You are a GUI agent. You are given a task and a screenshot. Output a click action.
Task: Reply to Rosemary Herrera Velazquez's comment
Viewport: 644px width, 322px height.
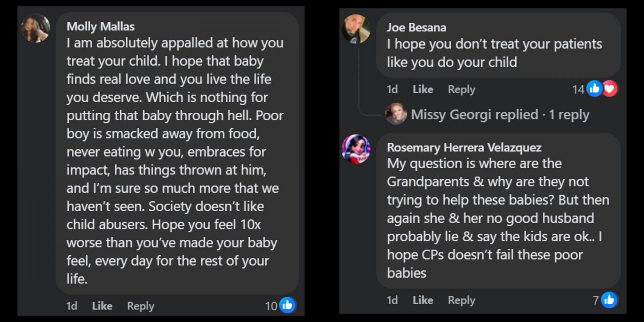pyautogui.click(x=462, y=300)
